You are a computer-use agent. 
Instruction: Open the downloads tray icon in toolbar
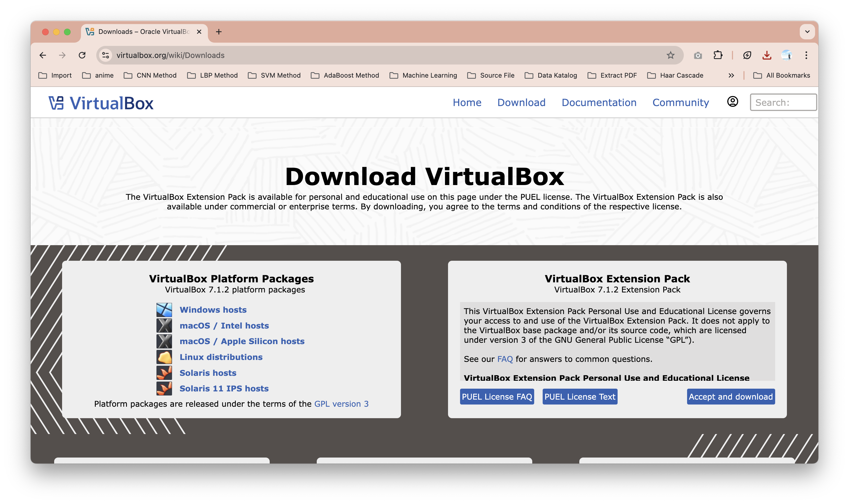tap(767, 55)
